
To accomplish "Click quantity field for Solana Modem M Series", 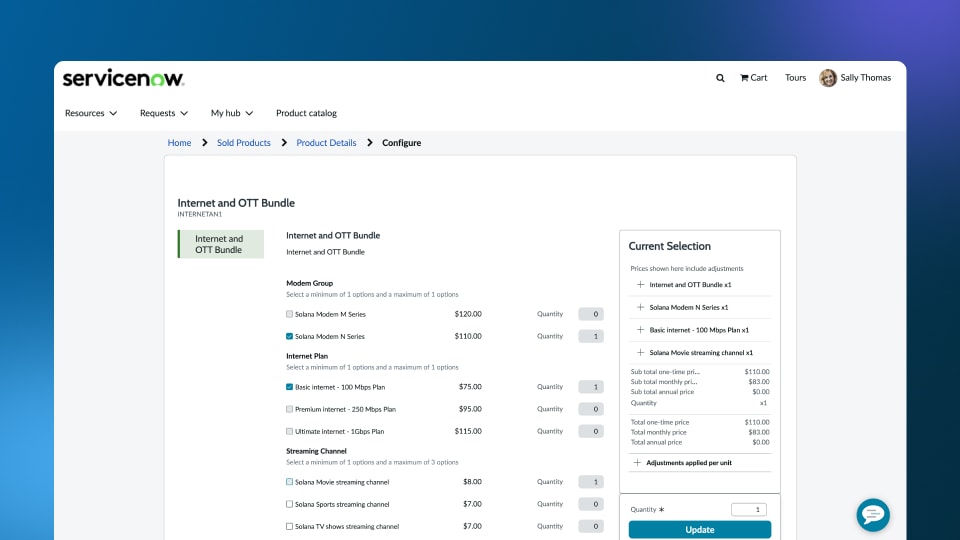I will click(x=591, y=314).
